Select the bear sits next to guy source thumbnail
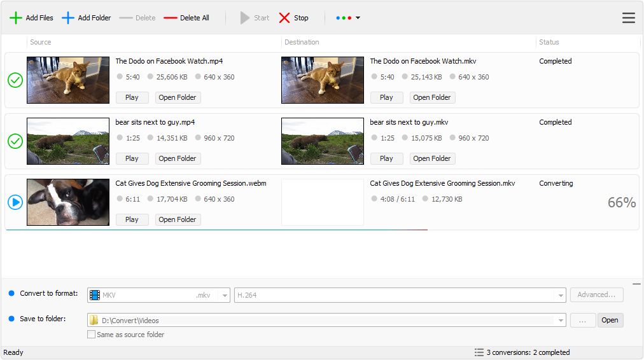644x360 pixels. tap(68, 141)
